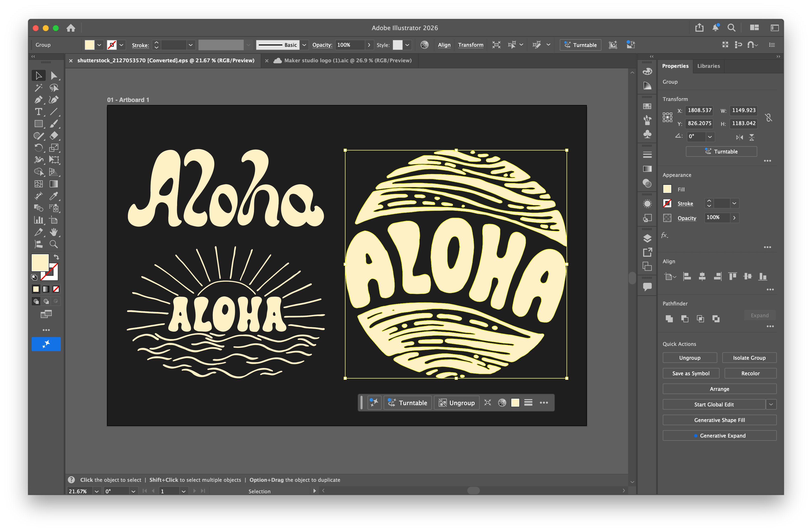812x532 pixels.
Task: Switch to the Libraries tab
Action: point(708,66)
